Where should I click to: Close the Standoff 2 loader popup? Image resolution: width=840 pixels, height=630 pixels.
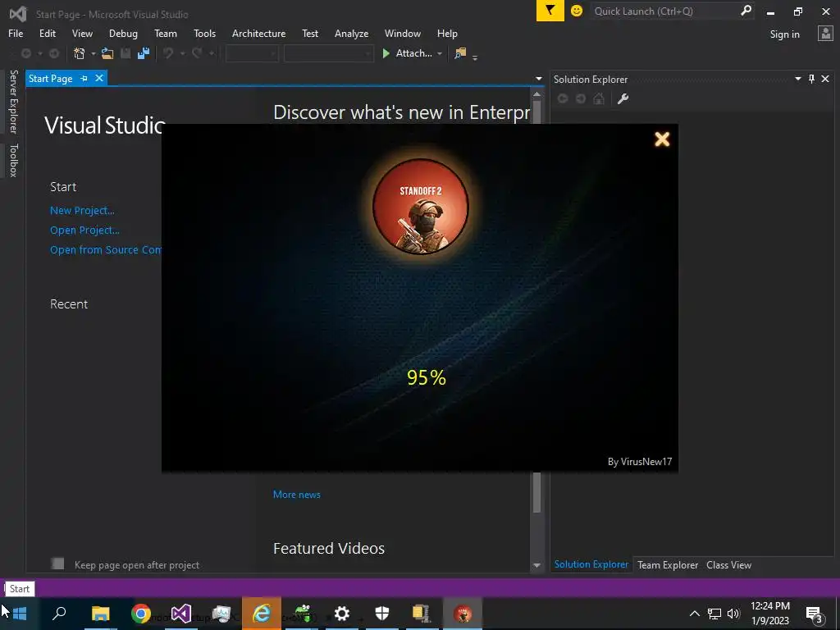coord(662,139)
